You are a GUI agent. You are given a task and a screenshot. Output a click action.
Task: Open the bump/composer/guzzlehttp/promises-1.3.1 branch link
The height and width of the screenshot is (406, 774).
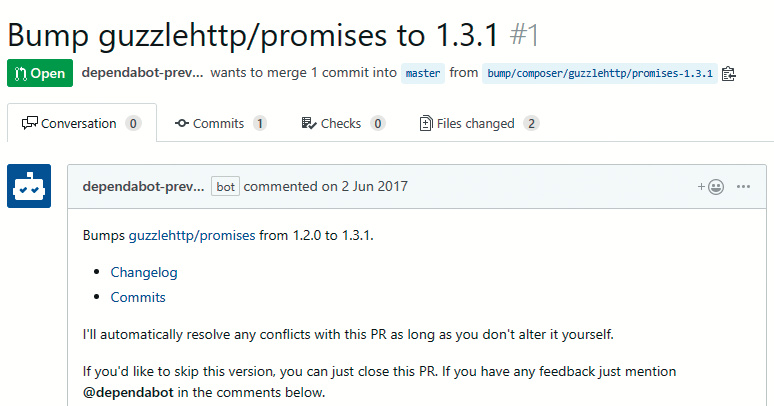pos(600,73)
